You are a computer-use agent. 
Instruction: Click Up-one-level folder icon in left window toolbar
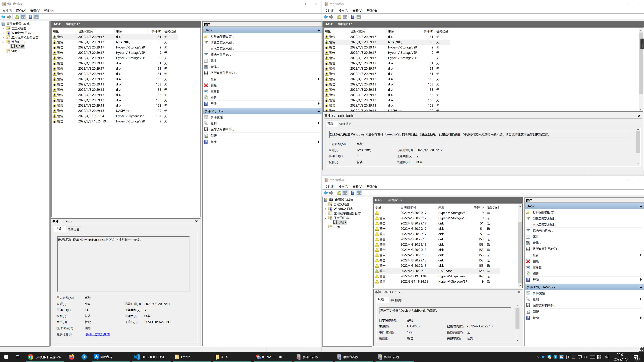coord(17,17)
